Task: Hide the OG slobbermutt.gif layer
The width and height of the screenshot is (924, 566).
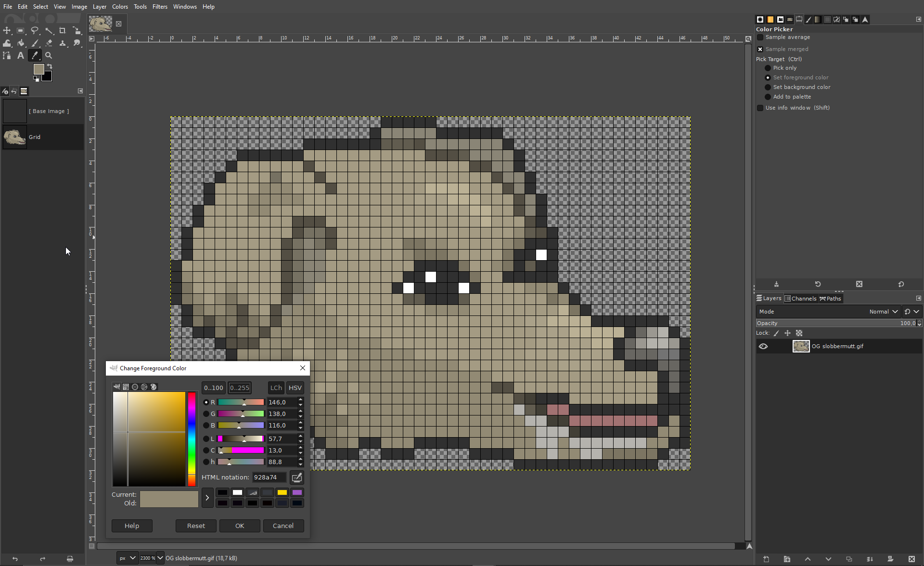Action: click(763, 346)
